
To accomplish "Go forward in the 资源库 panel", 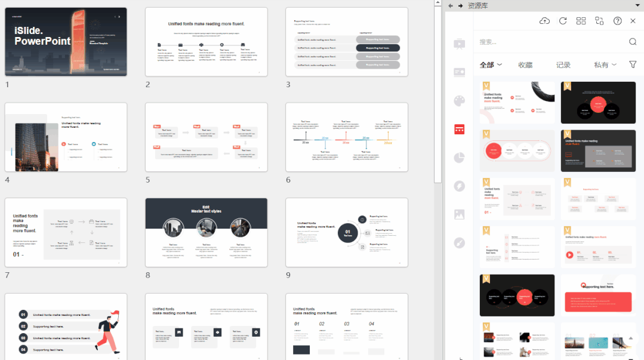I will 460,6.
